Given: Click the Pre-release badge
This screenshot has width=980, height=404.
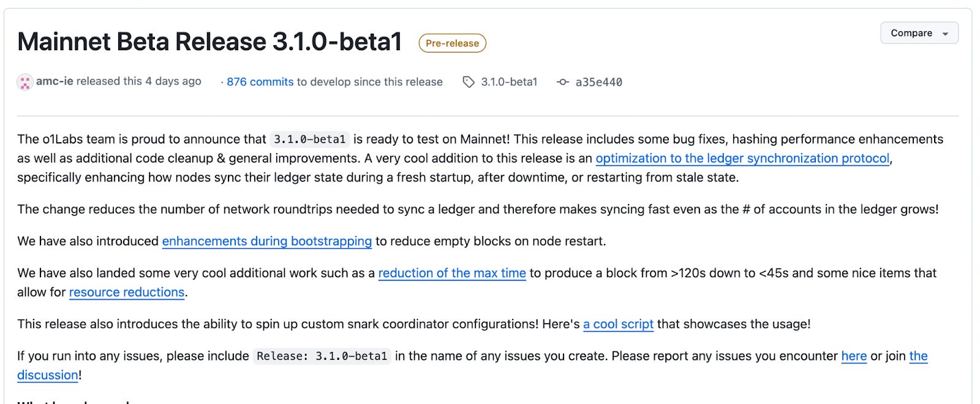Looking at the screenshot, I should point(452,44).
